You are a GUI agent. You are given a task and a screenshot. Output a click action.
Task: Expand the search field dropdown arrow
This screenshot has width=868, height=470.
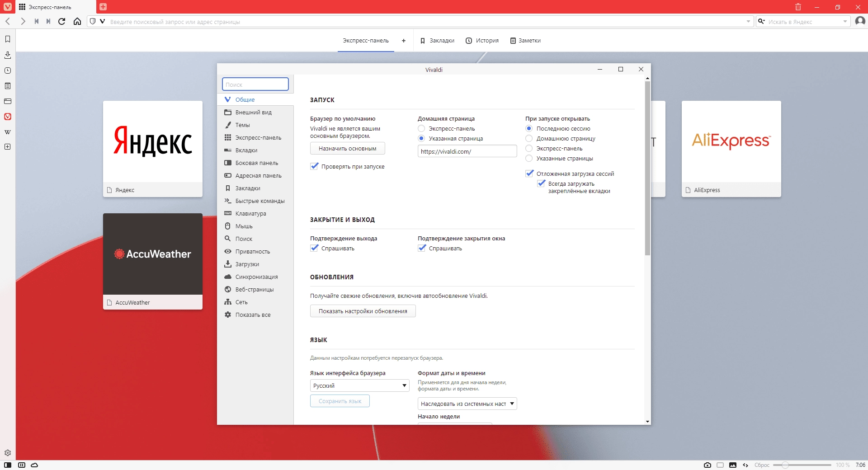(845, 21)
